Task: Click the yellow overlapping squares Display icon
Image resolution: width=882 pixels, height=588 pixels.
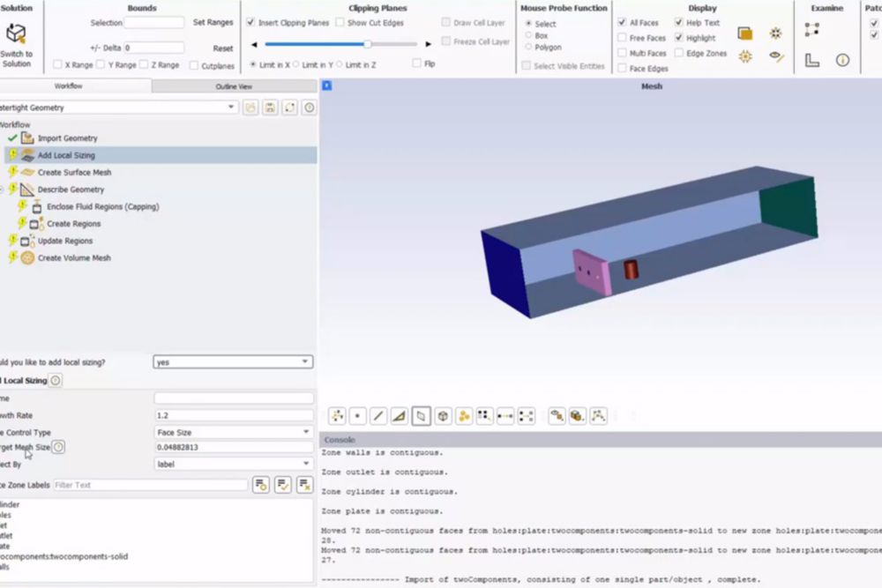Action: coord(745,33)
